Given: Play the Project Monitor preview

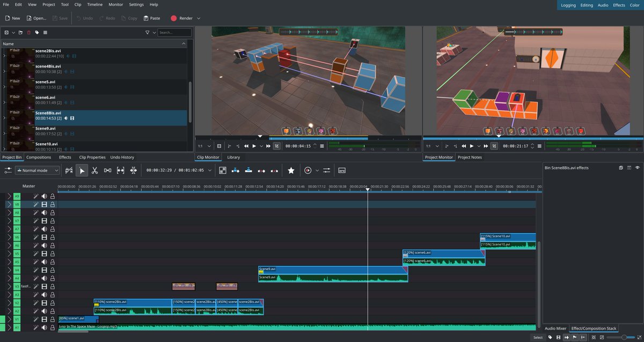Looking at the screenshot, I should (472, 146).
